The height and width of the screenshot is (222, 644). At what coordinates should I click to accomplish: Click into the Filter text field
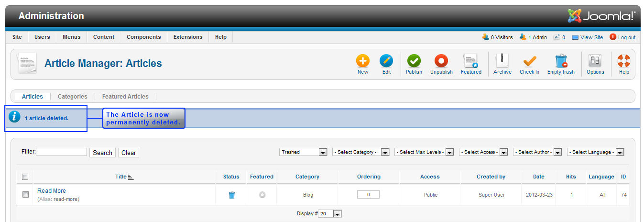62,152
